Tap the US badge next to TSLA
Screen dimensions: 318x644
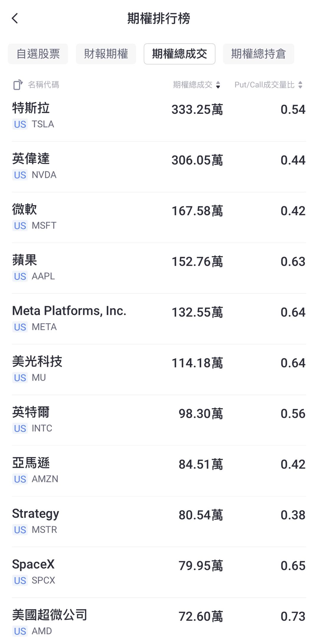[20, 124]
